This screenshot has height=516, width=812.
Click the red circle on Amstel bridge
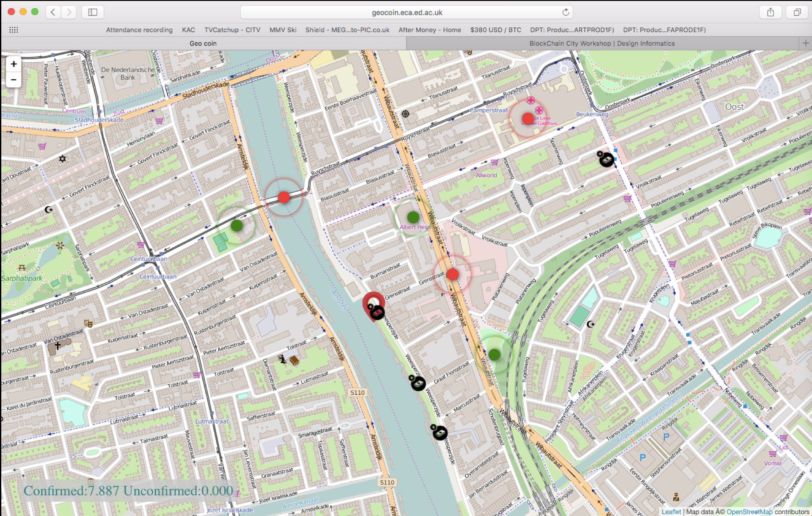tap(284, 197)
